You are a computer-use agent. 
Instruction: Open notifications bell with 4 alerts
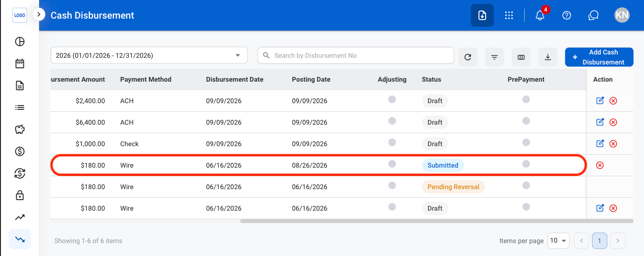[x=540, y=15]
